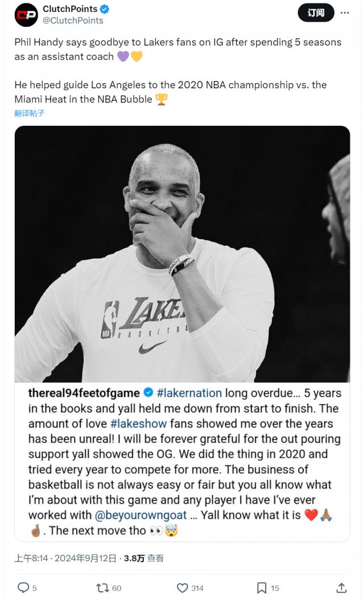The image size is (364, 598).
Task: Open the three-dot more options menu
Action: coord(345,13)
